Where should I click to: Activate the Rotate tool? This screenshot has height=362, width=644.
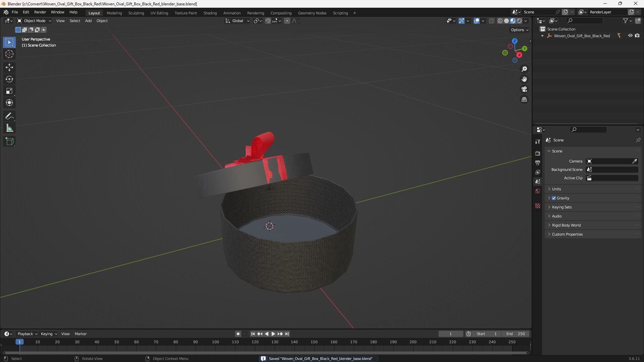point(9,79)
